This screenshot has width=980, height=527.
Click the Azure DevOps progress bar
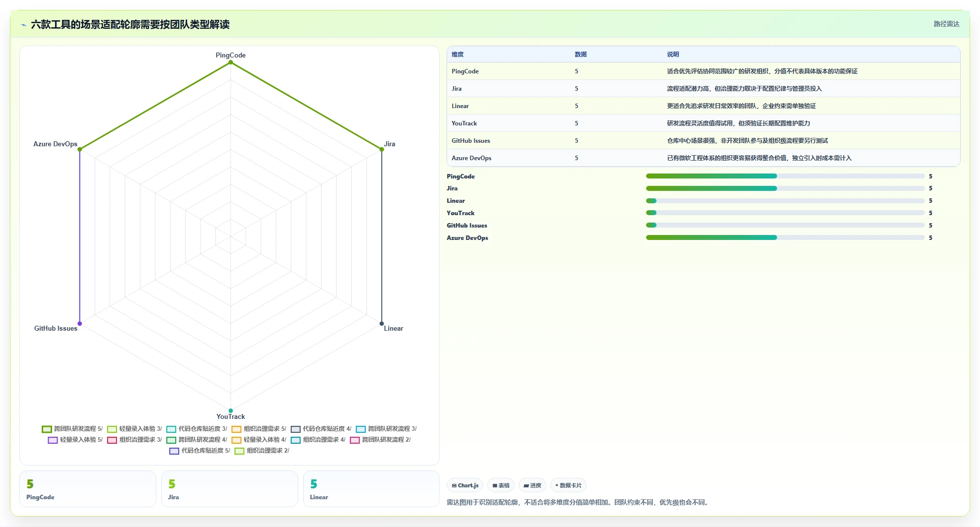(x=785, y=237)
